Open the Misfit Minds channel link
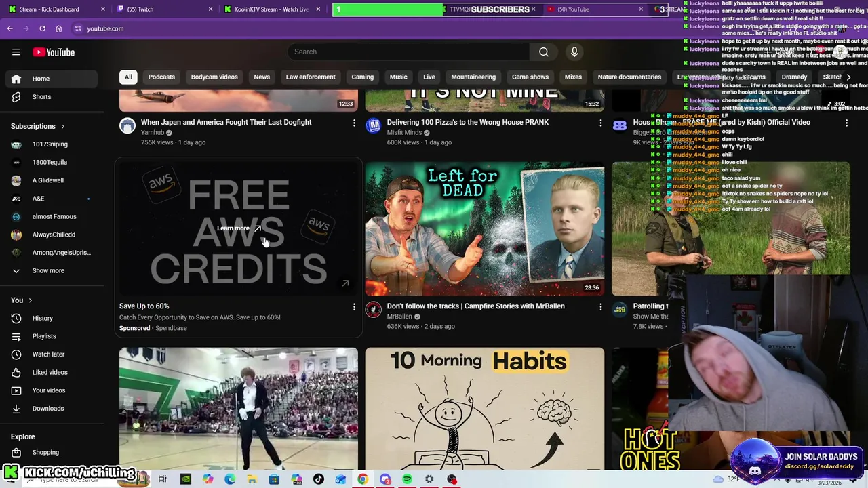Screen dimensions: 868x488 coord(404,133)
